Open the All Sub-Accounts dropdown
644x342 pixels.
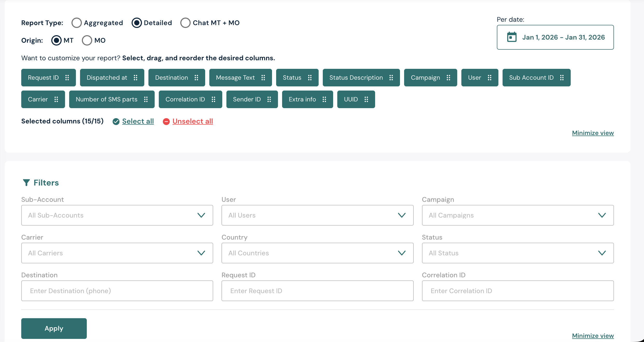tap(117, 215)
